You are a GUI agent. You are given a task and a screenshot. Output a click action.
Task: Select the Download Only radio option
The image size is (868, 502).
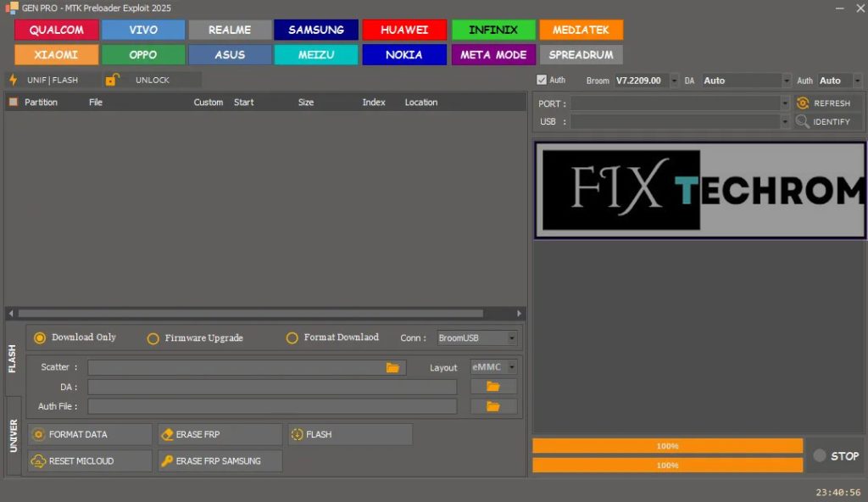coord(40,337)
